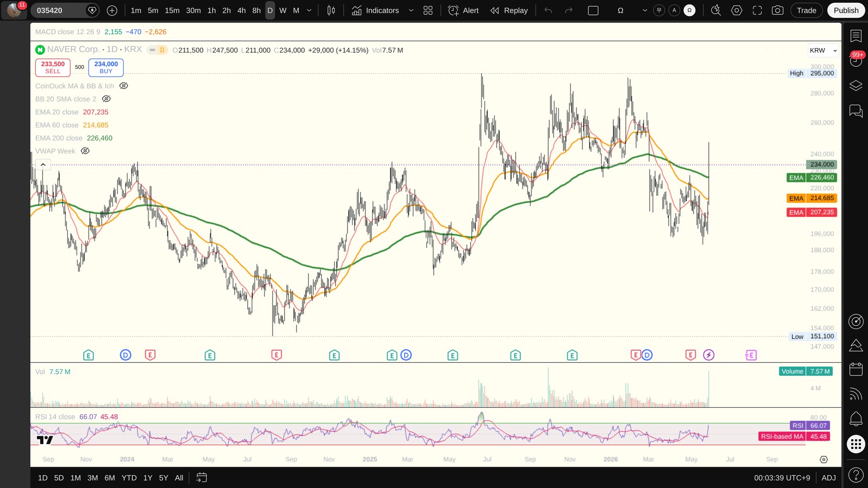
Task: Open the news feed icon in sidebar
Action: (856, 394)
